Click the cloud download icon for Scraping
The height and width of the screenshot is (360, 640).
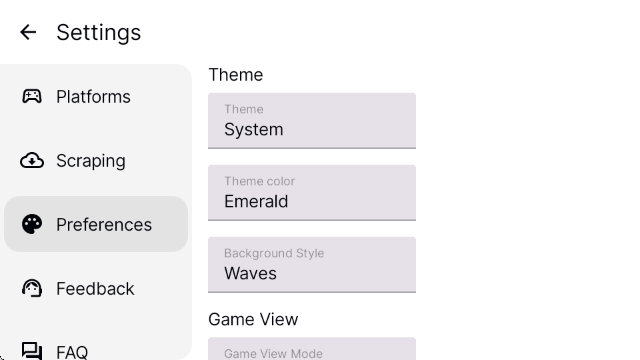coord(32,160)
